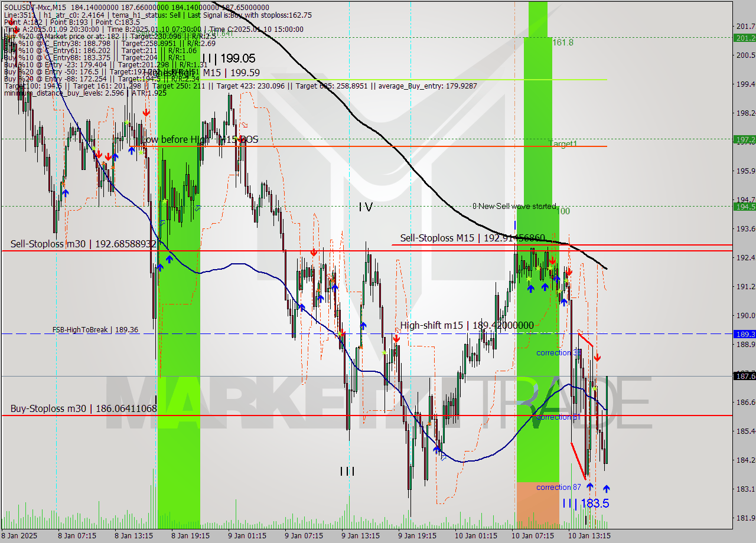Click the SOLUSDT-Mxc,M15 chart title
The height and width of the screenshot is (543, 756).
[x=35, y=7]
